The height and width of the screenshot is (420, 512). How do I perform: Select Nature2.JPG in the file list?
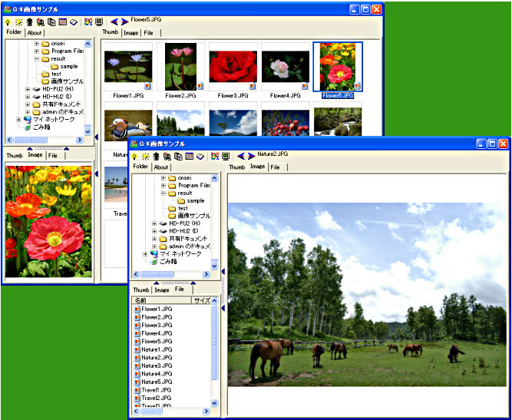(x=151, y=358)
